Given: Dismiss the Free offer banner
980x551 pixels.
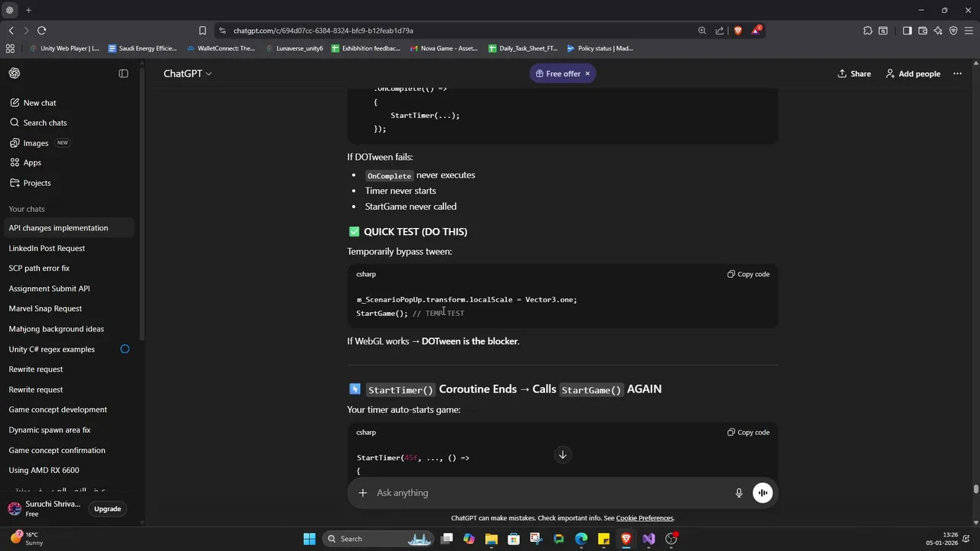Looking at the screenshot, I should pyautogui.click(x=587, y=73).
